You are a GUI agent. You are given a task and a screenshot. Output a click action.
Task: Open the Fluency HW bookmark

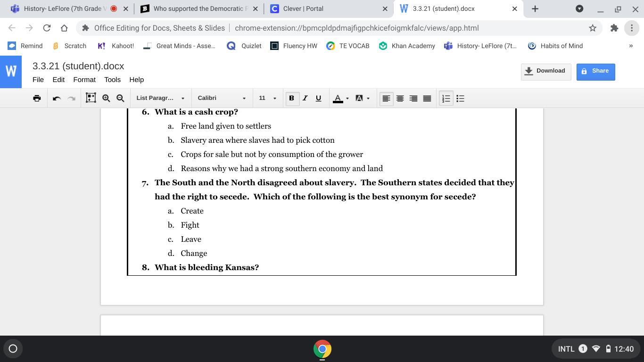(x=294, y=46)
